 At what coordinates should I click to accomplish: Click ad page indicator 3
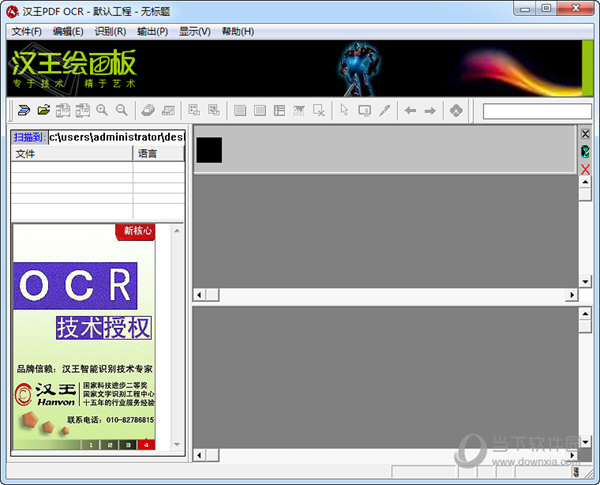point(128,445)
